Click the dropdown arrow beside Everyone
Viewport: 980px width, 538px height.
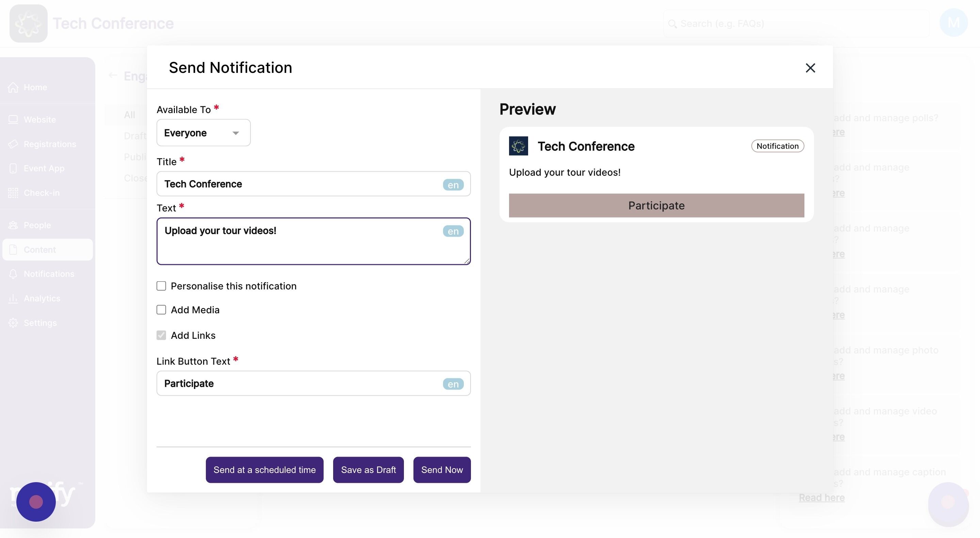[x=235, y=133]
